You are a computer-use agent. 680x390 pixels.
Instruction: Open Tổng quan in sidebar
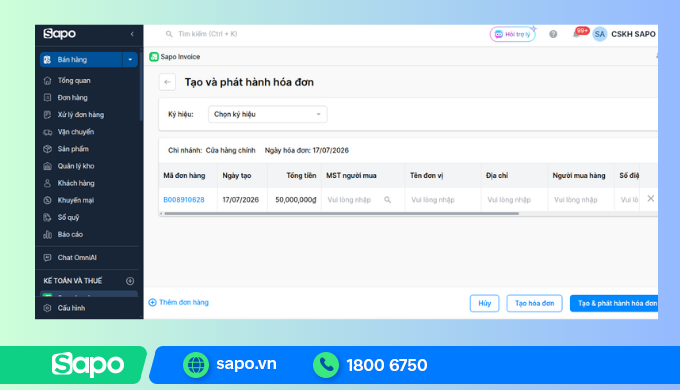pyautogui.click(x=74, y=80)
